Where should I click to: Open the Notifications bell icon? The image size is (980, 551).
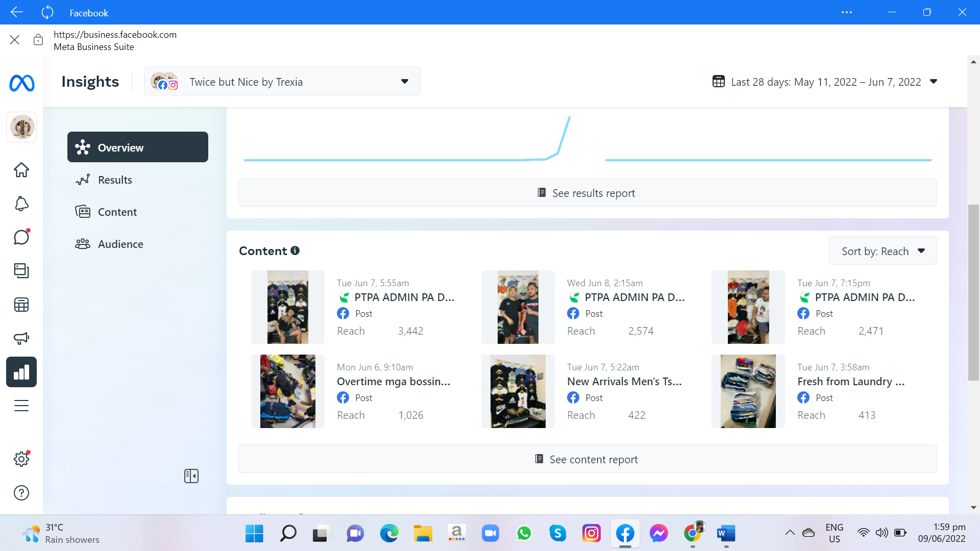[21, 204]
